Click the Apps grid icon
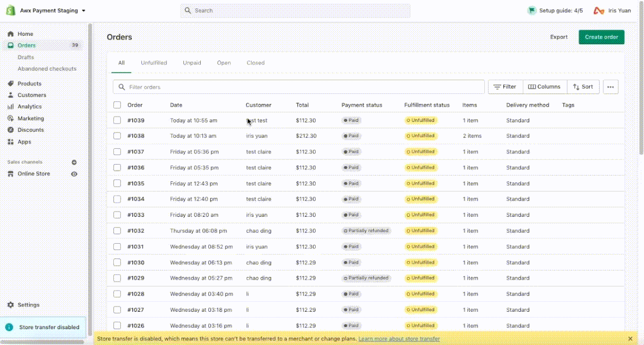Image resolution: width=644 pixels, height=345 pixels. [x=11, y=142]
